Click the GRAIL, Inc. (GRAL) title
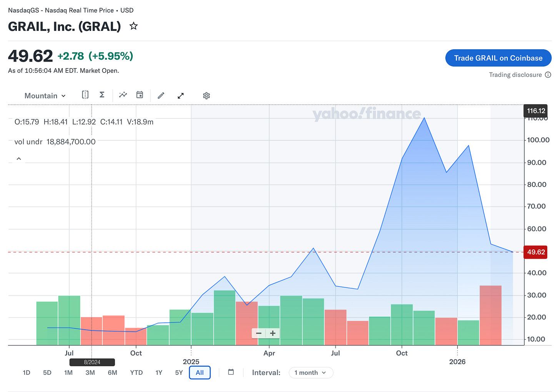 pyautogui.click(x=65, y=27)
